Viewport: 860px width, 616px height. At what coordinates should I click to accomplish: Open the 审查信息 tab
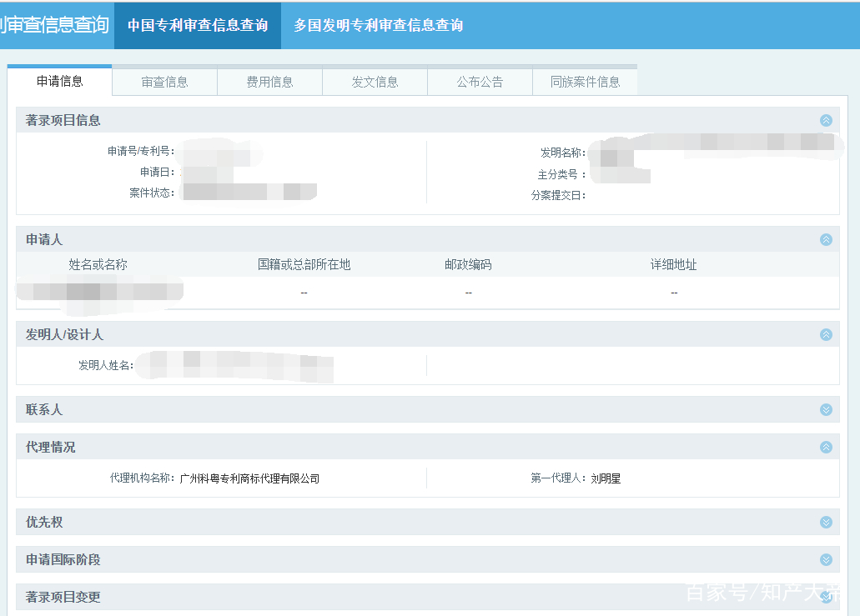tap(164, 83)
